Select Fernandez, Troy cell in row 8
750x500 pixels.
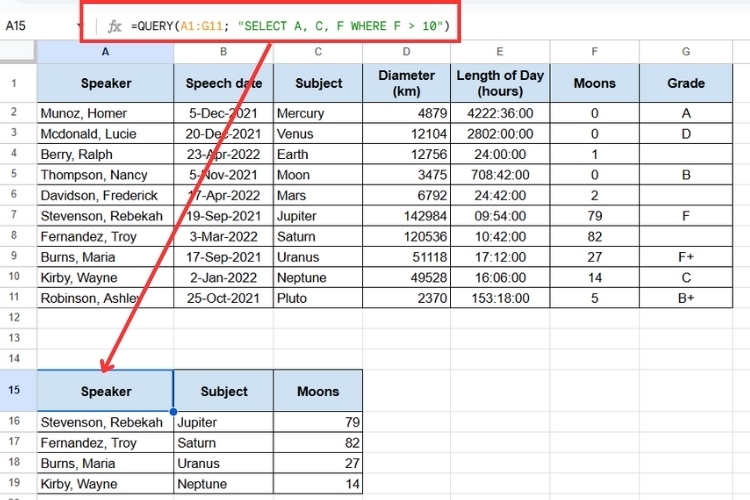tap(105, 237)
